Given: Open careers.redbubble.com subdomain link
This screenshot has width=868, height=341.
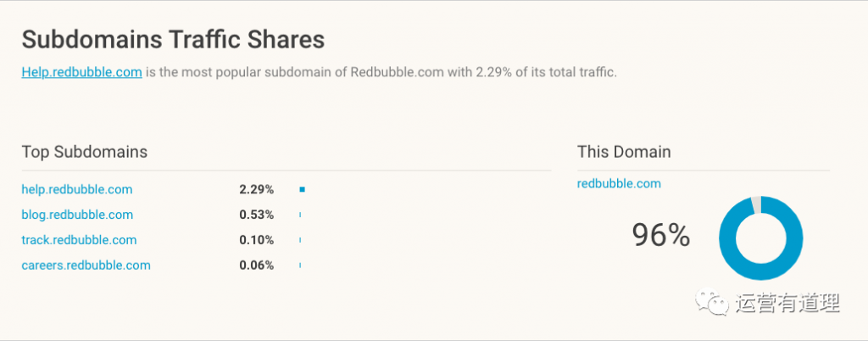Looking at the screenshot, I should click(86, 266).
